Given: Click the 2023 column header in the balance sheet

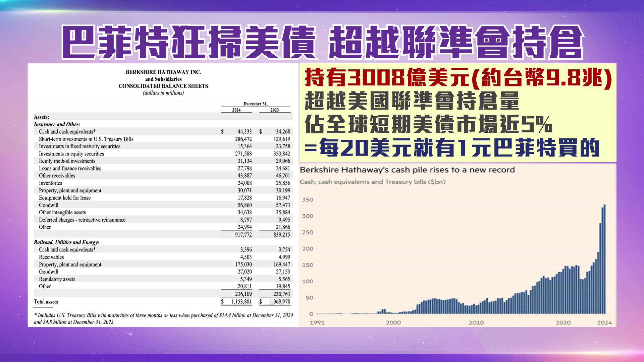Looking at the screenshot, I should pos(274,110).
